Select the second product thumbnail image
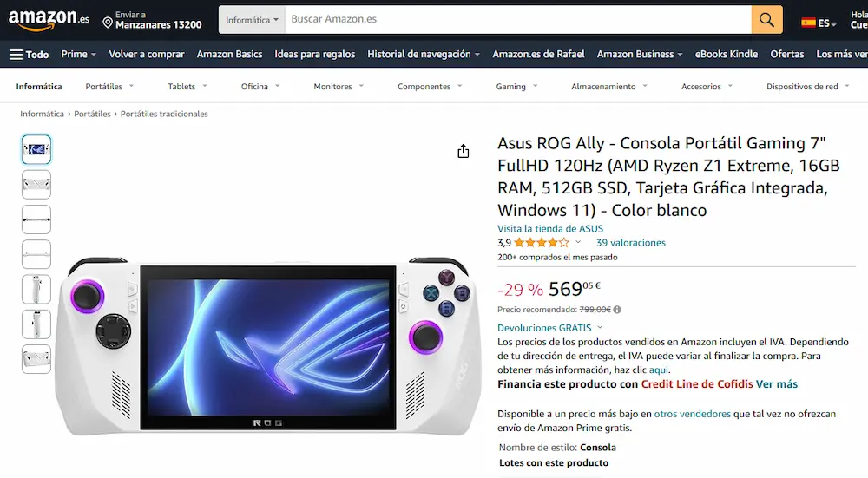Screen dimensions: 868x478 tap(36, 184)
